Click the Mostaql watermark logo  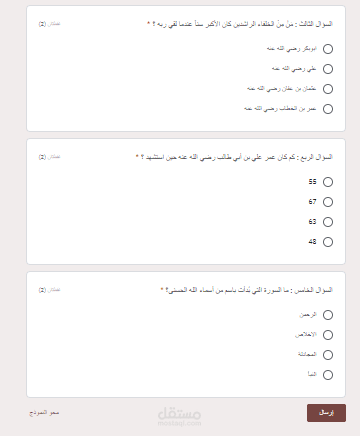[179, 417]
